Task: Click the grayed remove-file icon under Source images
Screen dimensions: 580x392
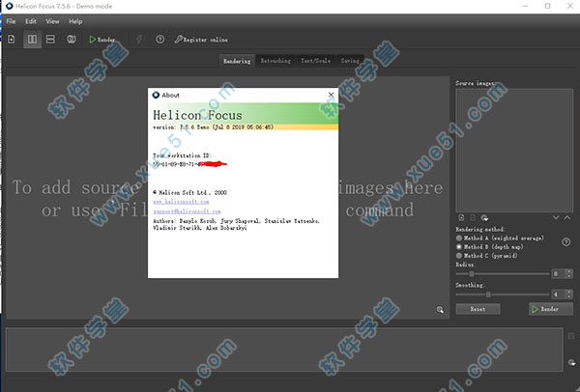Action: (x=473, y=218)
